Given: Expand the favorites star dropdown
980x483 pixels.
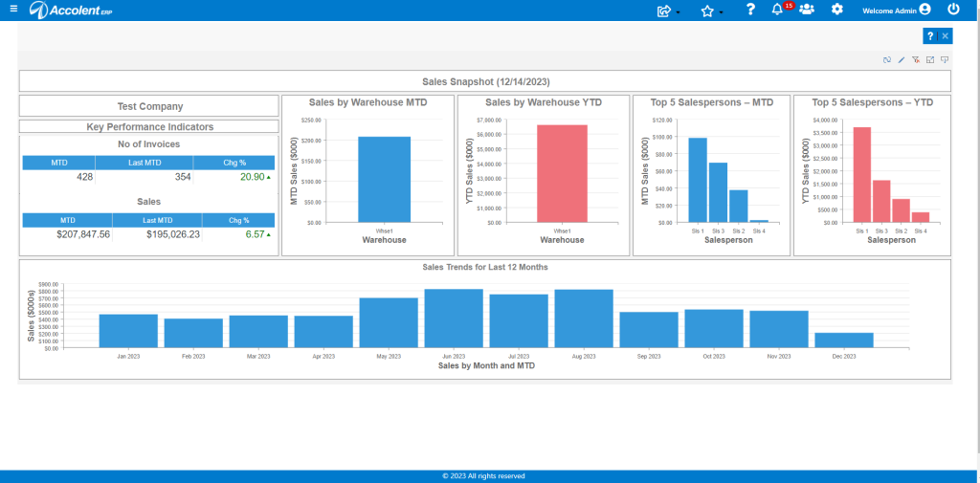Looking at the screenshot, I should pyautogui.click(x=722, y=12).
